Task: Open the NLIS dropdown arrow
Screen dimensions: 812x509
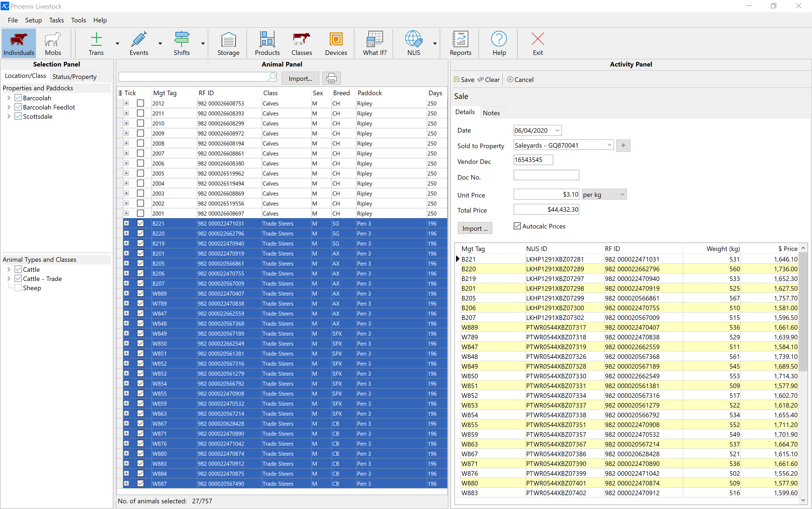Action: coord(435,44)
